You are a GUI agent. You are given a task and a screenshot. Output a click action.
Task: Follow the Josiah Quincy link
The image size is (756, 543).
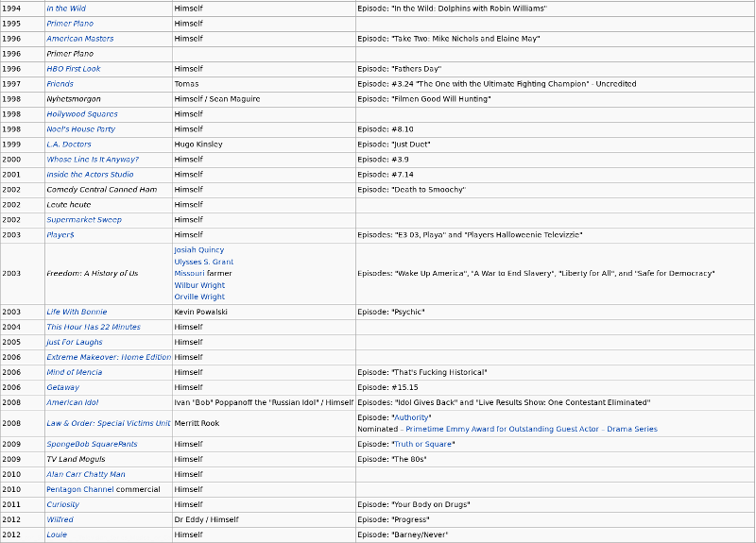coord(199,249)
